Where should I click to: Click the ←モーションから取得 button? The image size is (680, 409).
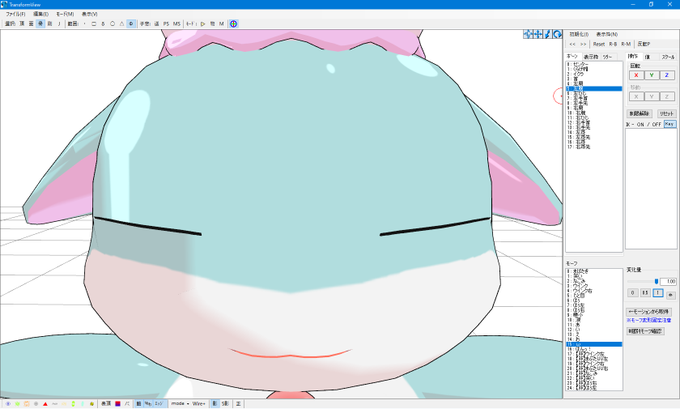tap(649, 312)
